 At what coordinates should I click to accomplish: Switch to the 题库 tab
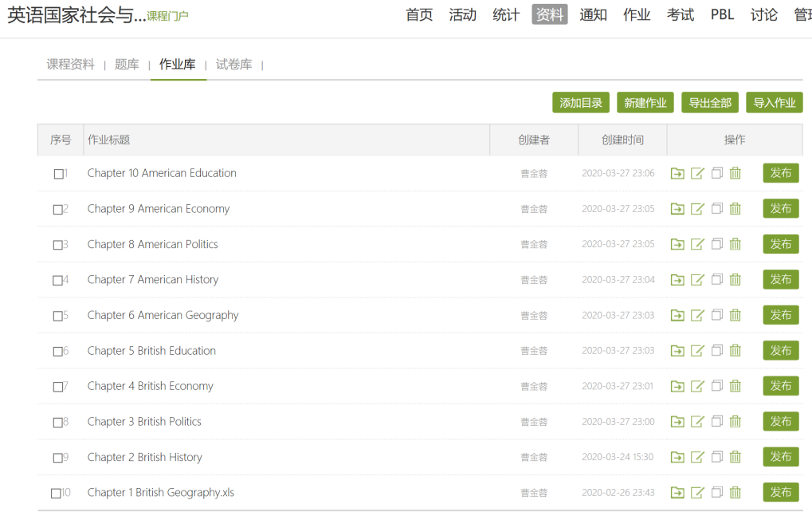coord(127,65)
